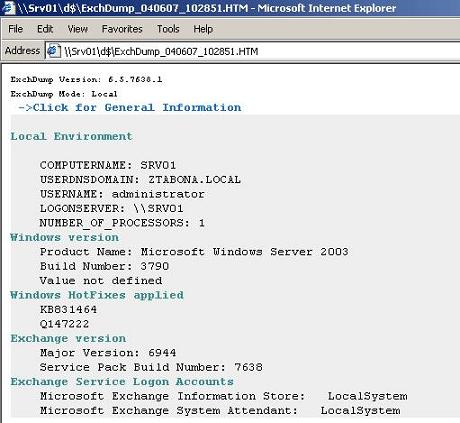Click the Windows HotFixes applied heading

[97, 295]
